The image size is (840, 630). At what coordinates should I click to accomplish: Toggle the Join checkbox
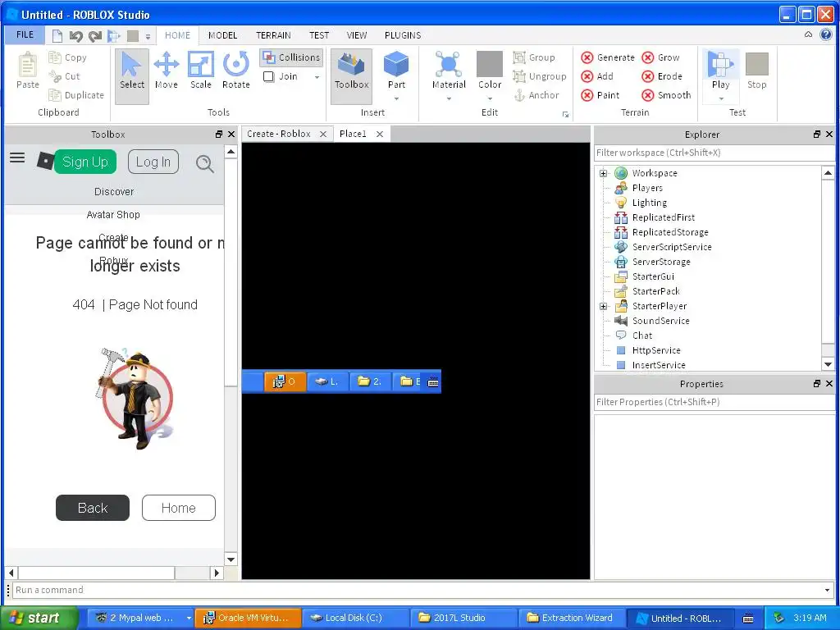pyautogui.click(x=268, y=76)
